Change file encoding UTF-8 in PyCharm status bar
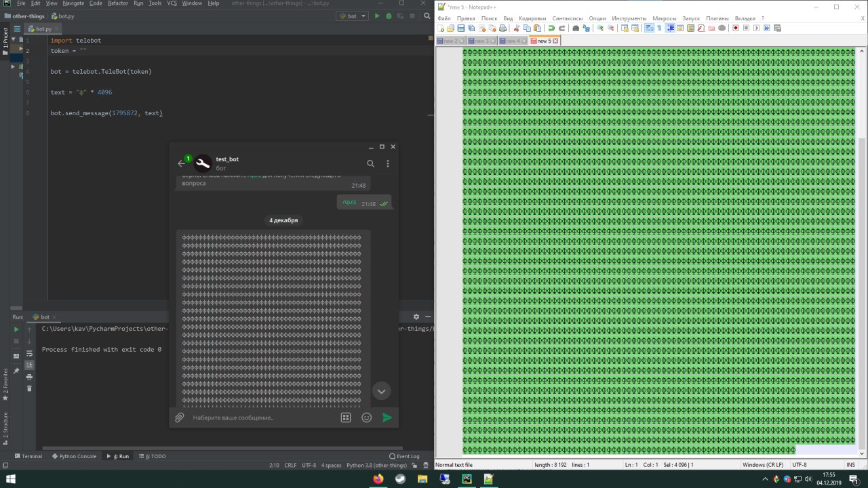868x488 pixels. [x=309, y=466]
